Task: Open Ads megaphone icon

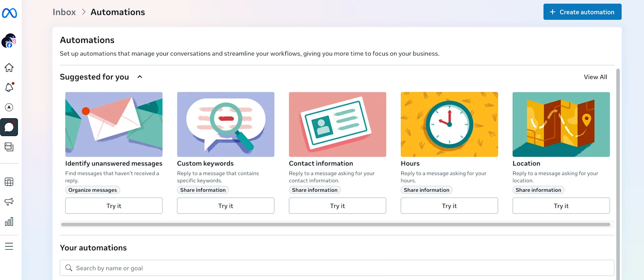Action: (x=9, y=202)
